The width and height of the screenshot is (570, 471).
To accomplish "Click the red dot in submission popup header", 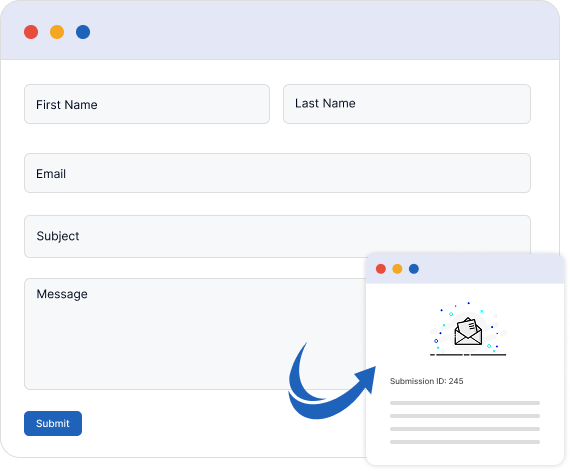I will (381, 269).
